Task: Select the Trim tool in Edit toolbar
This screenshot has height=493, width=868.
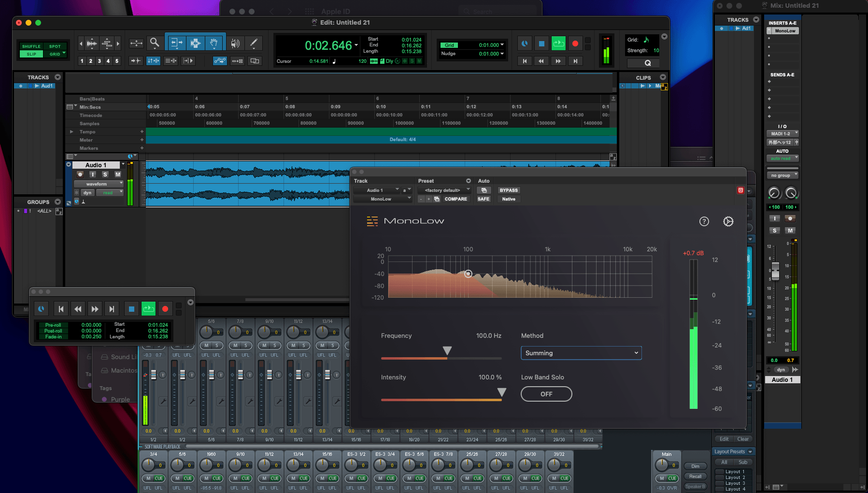Action: pos(176,43)
